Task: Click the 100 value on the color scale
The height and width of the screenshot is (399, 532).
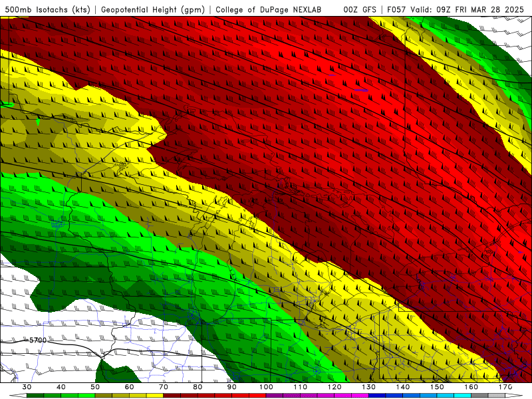Action: click(266, 387)
